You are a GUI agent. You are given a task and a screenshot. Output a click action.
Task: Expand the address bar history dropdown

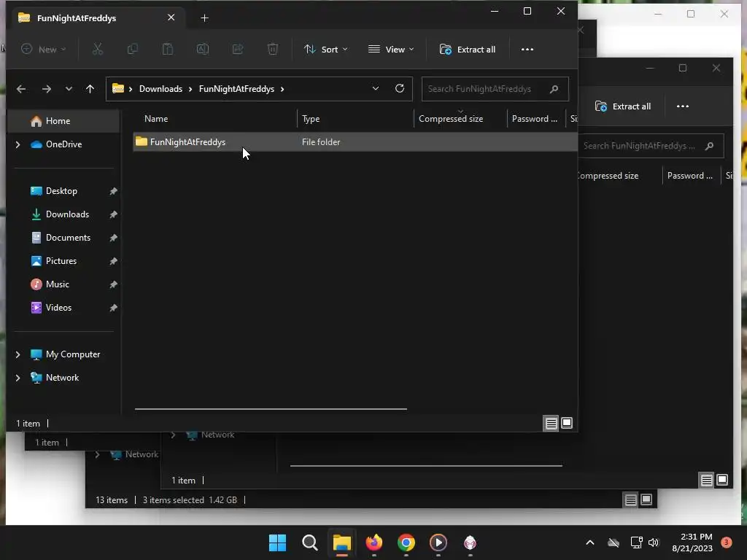point(376,88)
